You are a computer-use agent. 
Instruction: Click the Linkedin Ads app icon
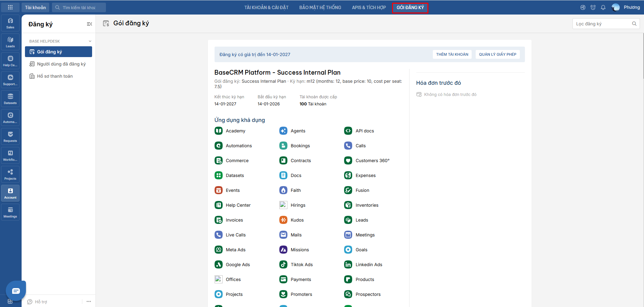click(x=348, y=264)
